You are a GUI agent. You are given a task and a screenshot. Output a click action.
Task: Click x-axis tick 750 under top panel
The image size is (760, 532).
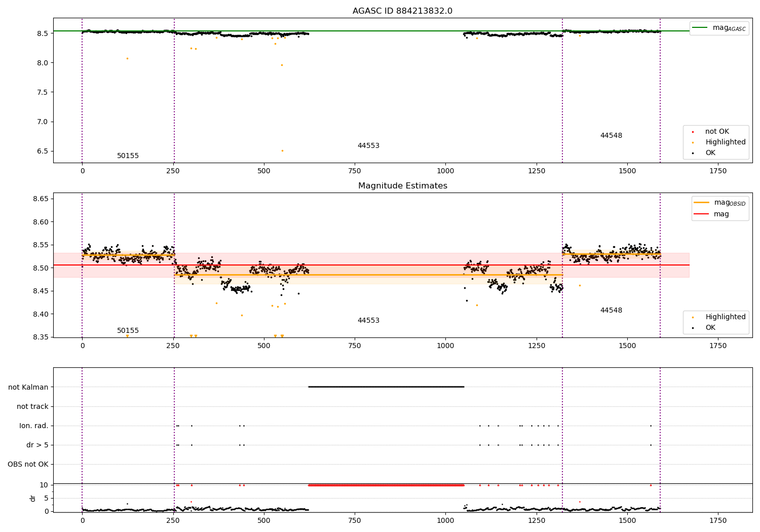pyautogui.click(x=355, y=171)
